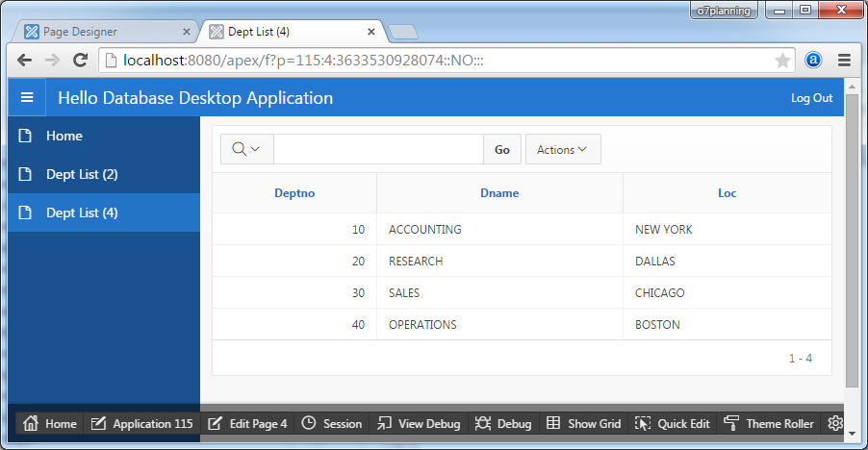Click the scrollbar down arrow
This screenshot has height=450, width=868.
(852, 434)
